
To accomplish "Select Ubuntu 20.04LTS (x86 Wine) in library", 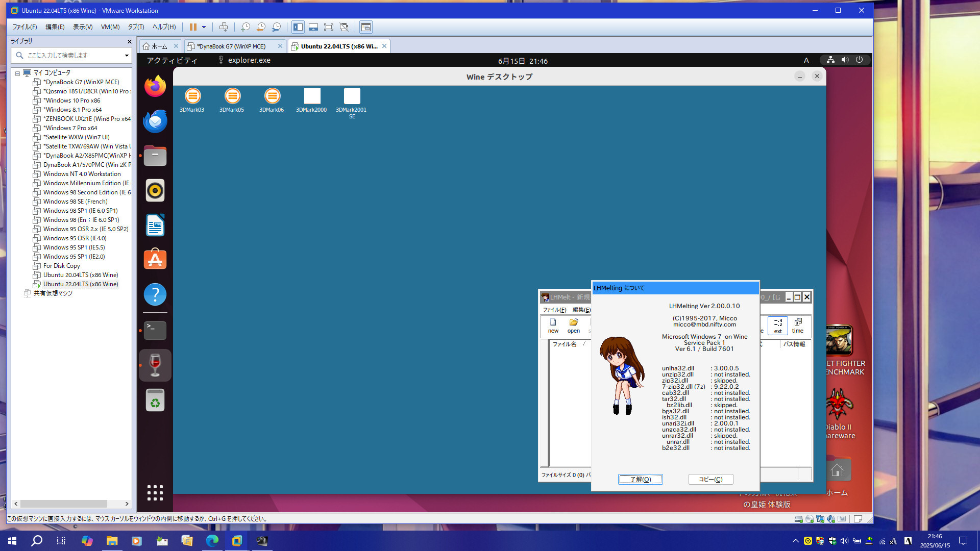I will [81, 275].
